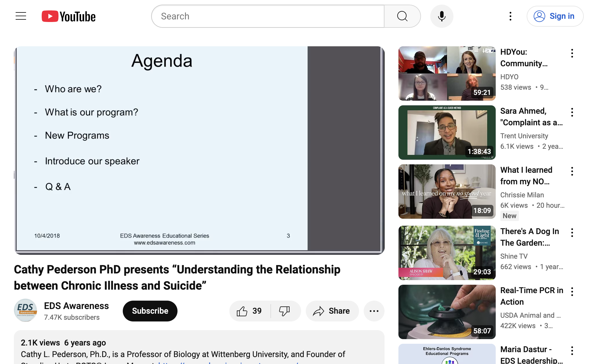Viewport: 593px width, 364px height.
Task: Open the Maria Dastur EDS Leadership title
Action: [532, 355]
